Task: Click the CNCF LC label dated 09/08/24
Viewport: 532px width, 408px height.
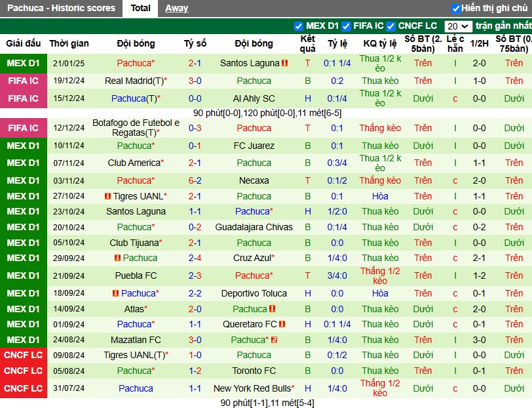Action: click(x=24, y=355)
